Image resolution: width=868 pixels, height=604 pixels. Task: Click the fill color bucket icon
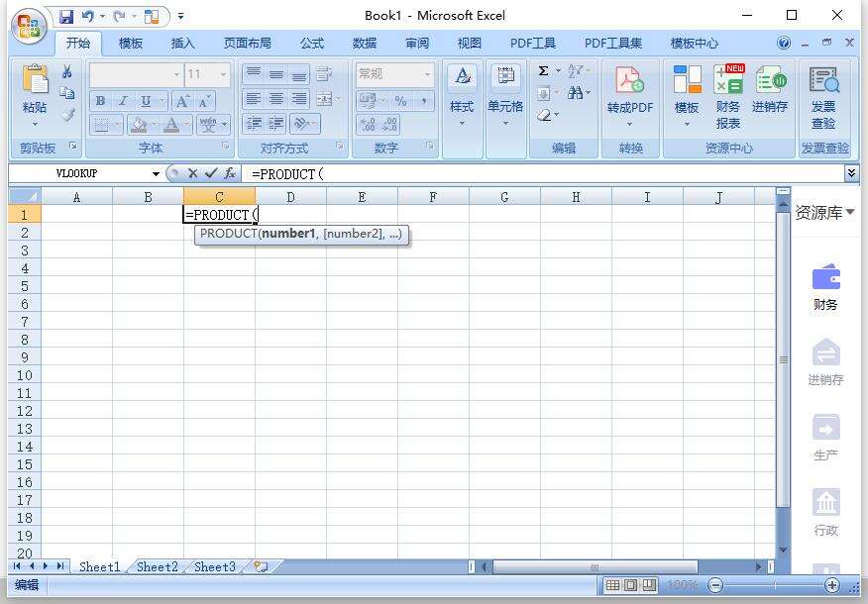click(x=138, y=125)
